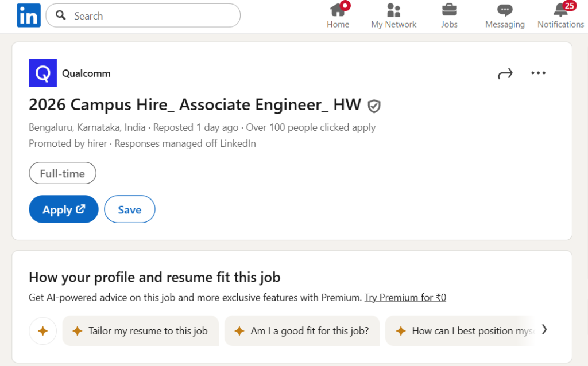Ask Am I a good fit for this job
The image size is (588, 366).
pyautogui.click(x=302, y=331)
